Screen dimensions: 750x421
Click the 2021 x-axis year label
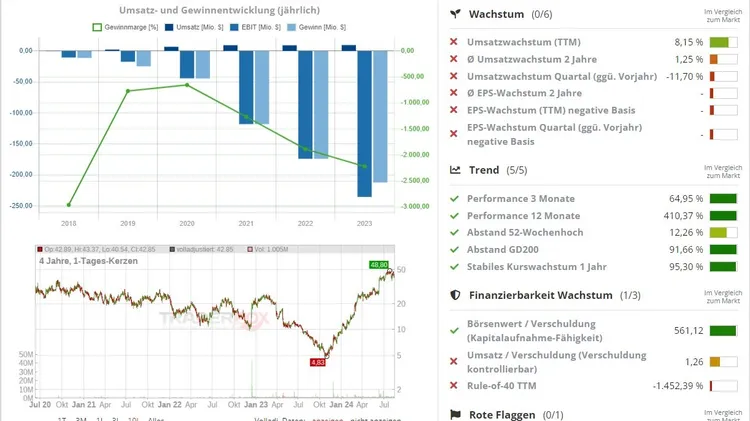point(246,223)
